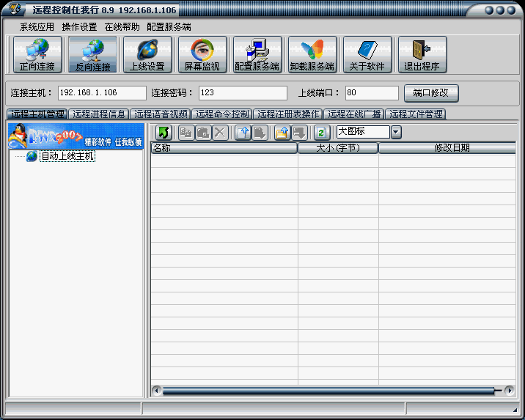Start 屏幕监视 screen monitoring

(202, 55)
